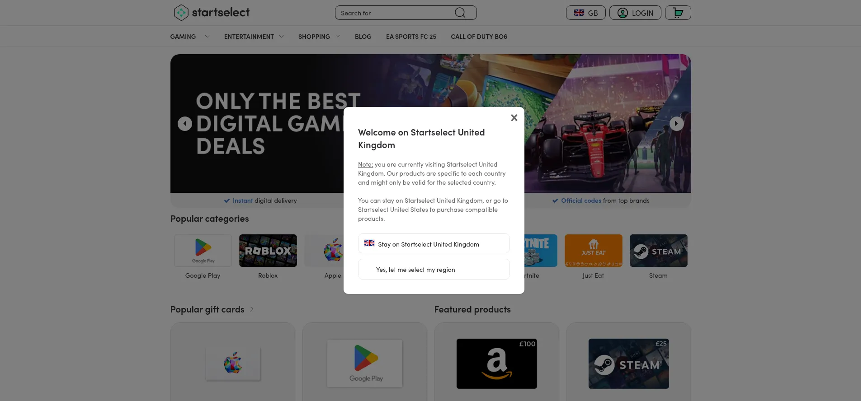Expand the SHOPPING menu chevron
The image size is (868, 401).
point(338,37)
